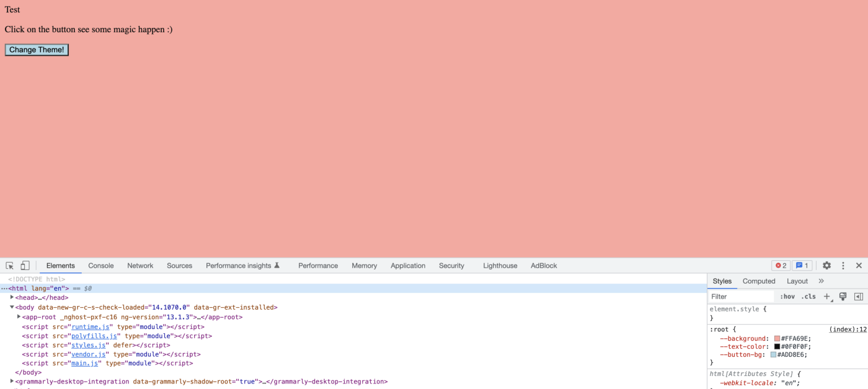Show more Styles pane tabs chevron
The width and height of the screenshot is (868, 389).
[x=821, y=281]
